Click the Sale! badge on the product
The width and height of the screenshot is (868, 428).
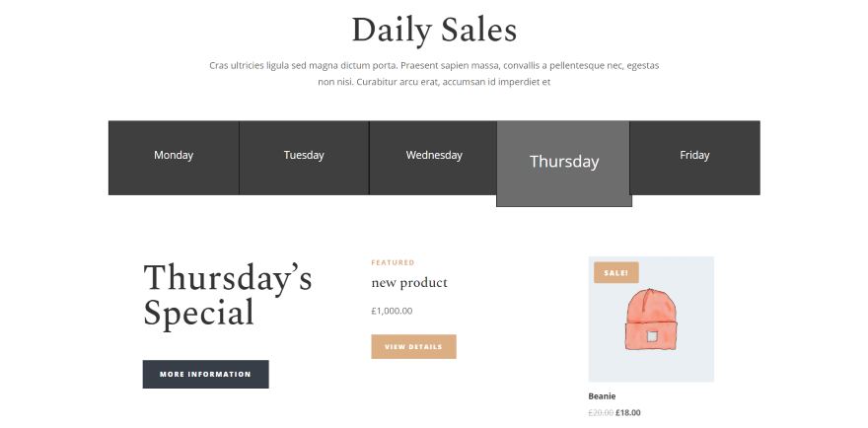tap(615, 272)
